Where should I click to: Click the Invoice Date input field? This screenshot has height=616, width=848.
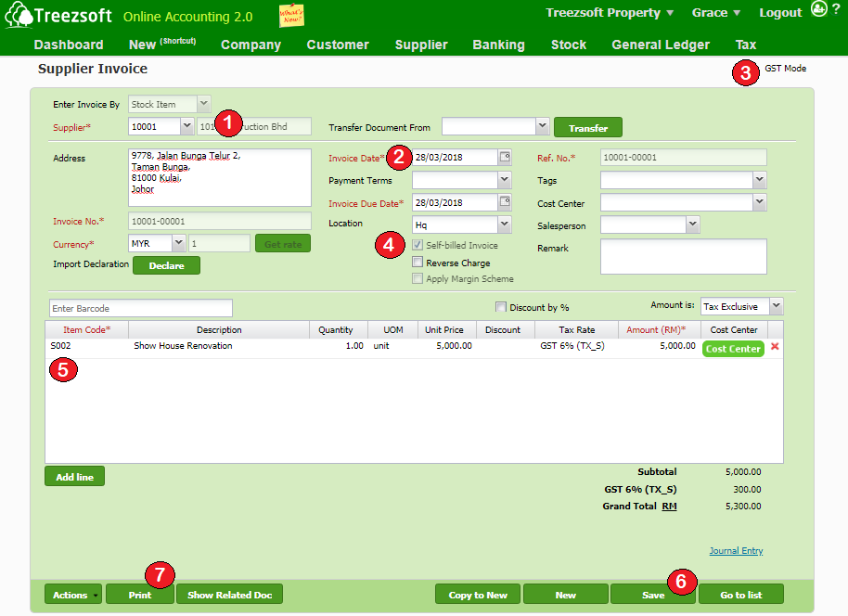coord(455,158)
